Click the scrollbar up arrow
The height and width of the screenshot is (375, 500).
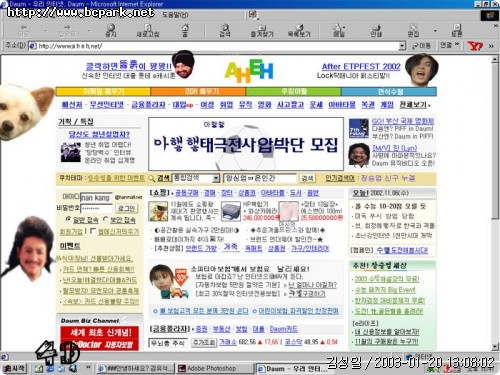pyautogui.click(x=495, y=60)
